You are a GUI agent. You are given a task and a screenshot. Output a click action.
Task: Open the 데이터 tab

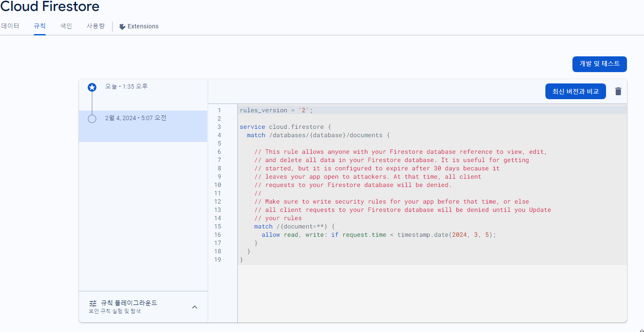(10, 26)
